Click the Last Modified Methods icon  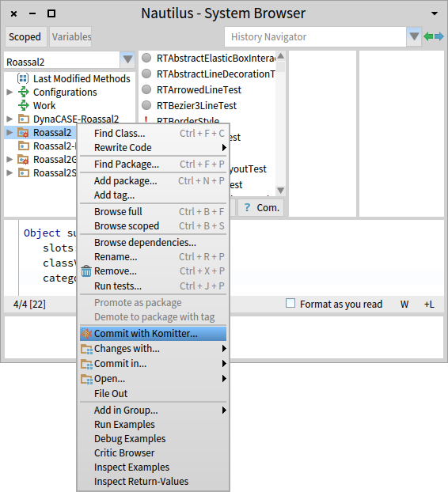click(23, 78)
